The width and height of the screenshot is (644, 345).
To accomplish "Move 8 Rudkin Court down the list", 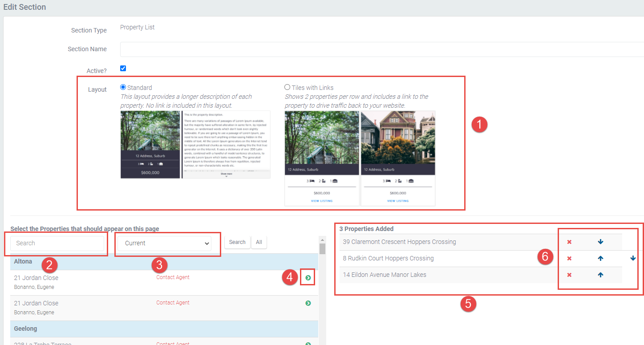I will coord(633,259).
